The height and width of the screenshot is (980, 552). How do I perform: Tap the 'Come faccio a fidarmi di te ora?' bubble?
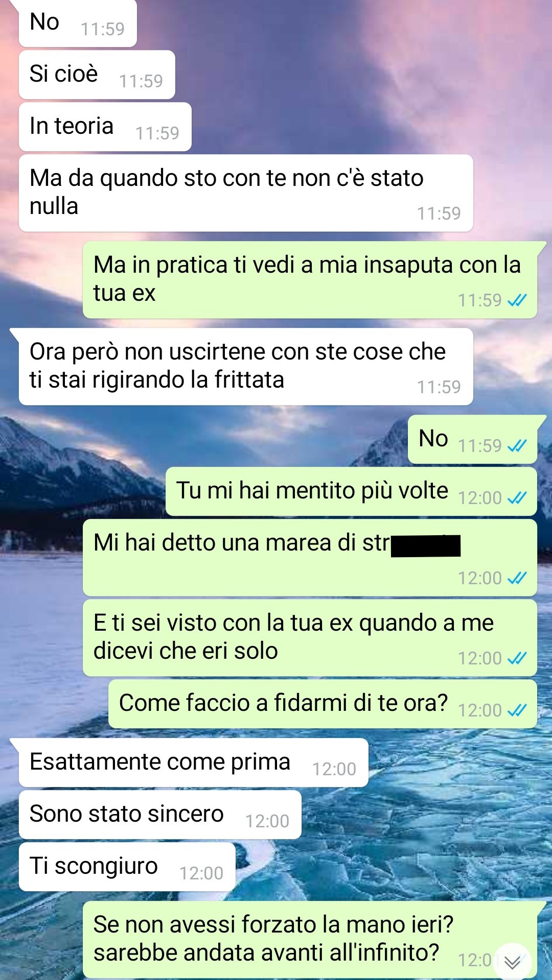click(x=323, y=704)
